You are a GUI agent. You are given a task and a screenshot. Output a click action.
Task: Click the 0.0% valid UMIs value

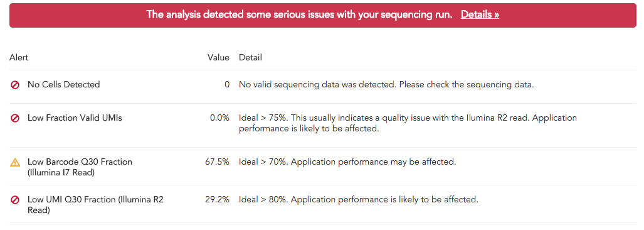click(x=219, y=118)
